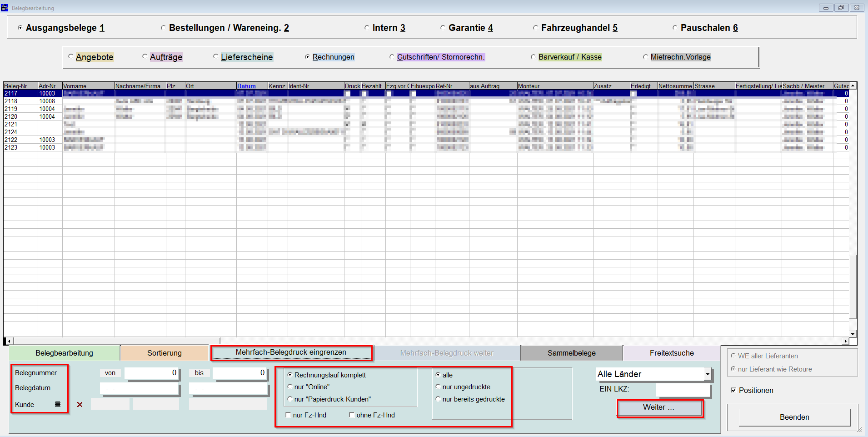
Task: Click the 'Weiter ...' button
Action: 659,407
